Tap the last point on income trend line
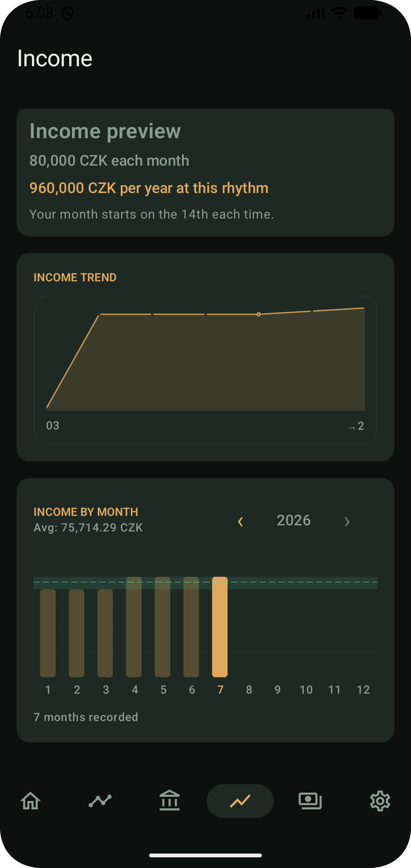Viewport: 411px width, 868px height. [365, 308]
